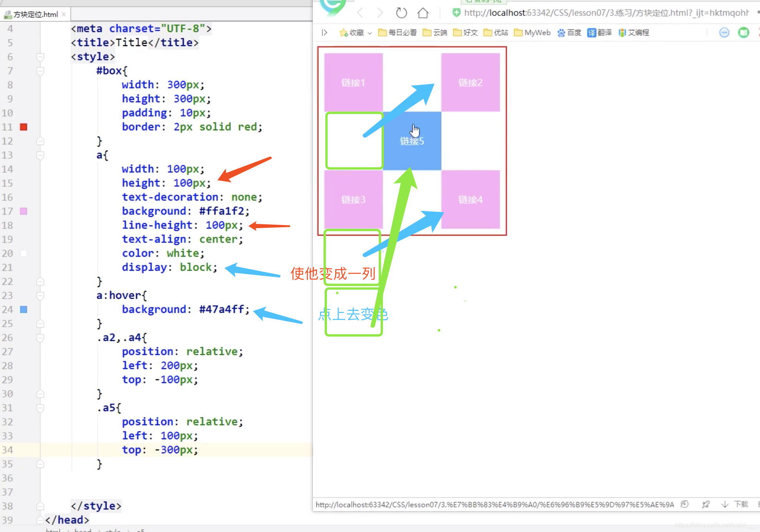Collapse the a rule fold at line 13
This screenshot has height=532, width=760.
(40, 155)
